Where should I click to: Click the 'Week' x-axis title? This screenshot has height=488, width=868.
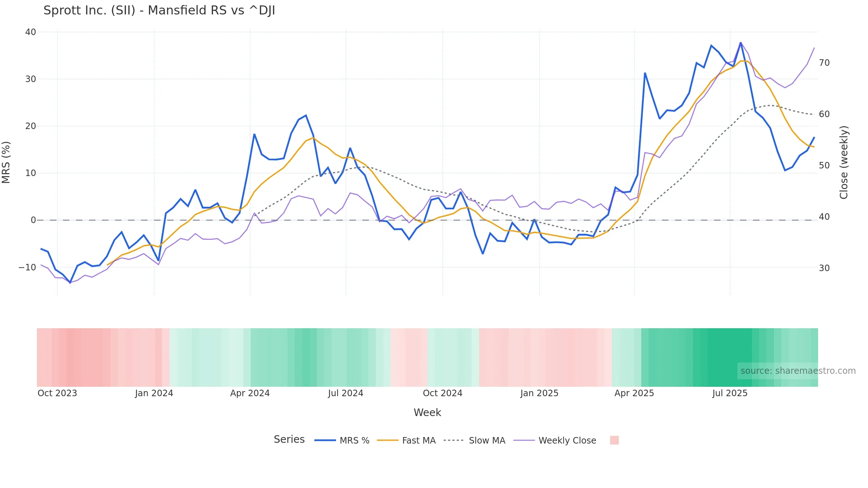427,412
